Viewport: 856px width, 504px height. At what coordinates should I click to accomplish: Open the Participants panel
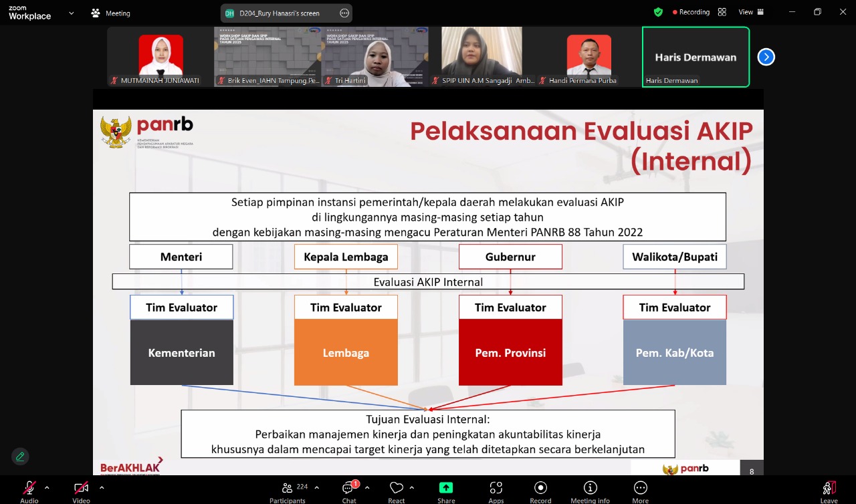pos(288,491)
